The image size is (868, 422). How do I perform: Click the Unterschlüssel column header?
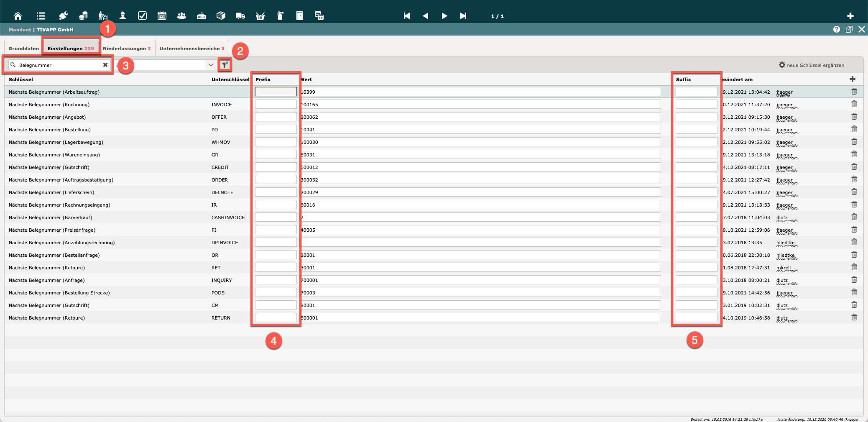coord(230,79)
